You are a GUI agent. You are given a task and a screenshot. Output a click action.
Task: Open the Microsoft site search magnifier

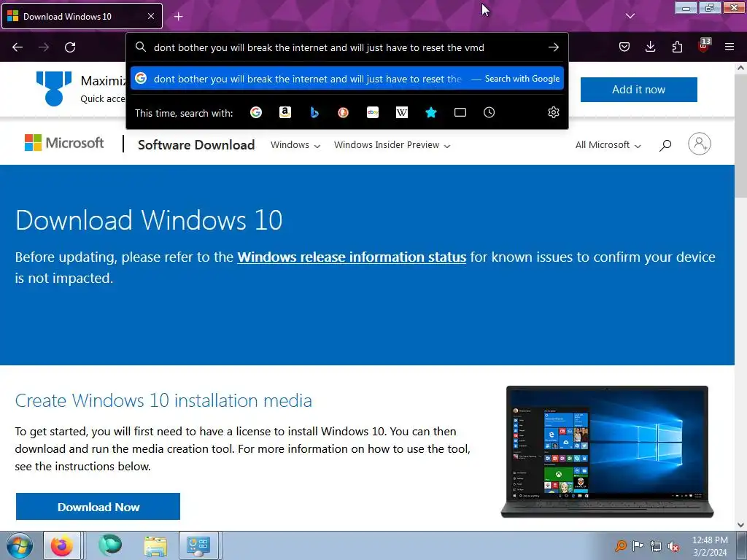(x=665, y=145)
